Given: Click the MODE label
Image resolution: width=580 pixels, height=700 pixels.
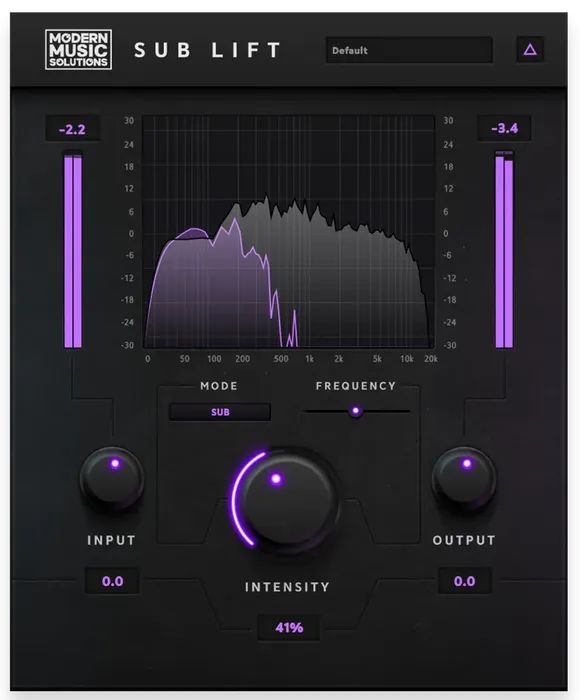Looking at the screenshot, I should coord(219,386).
